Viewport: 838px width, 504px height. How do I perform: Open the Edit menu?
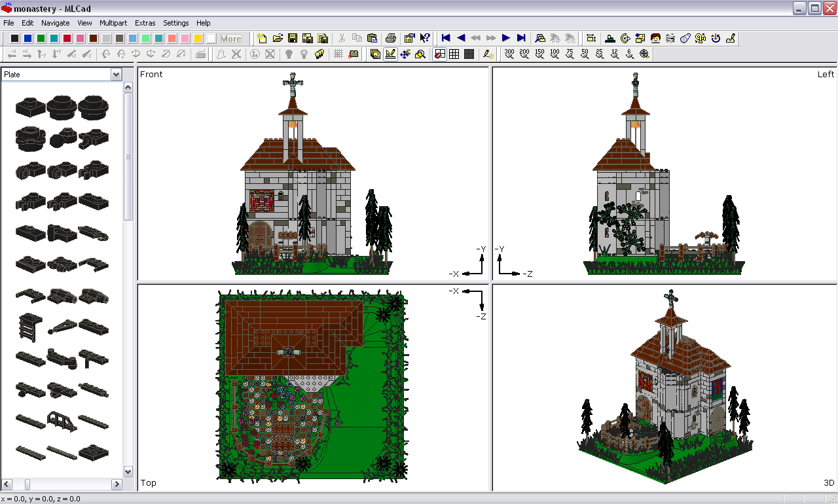(27, 23)
